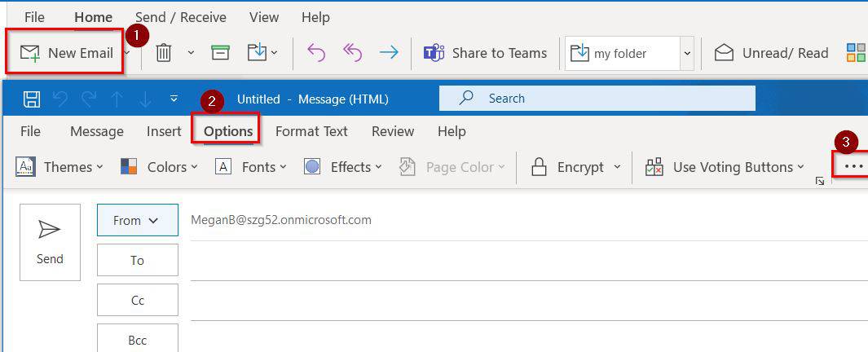Click the Delete trash can icon
The image size is (868, 352).
[163, 53]
